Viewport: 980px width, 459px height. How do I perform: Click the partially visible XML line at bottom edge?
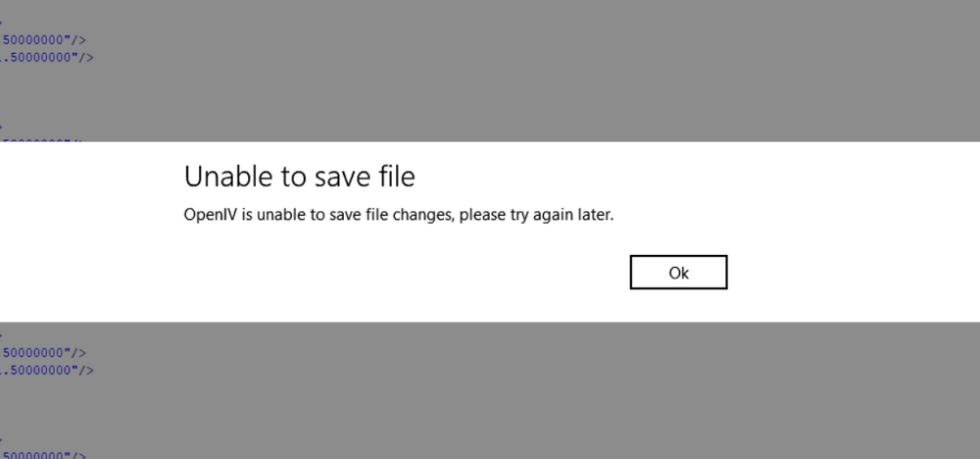[45, 454]
